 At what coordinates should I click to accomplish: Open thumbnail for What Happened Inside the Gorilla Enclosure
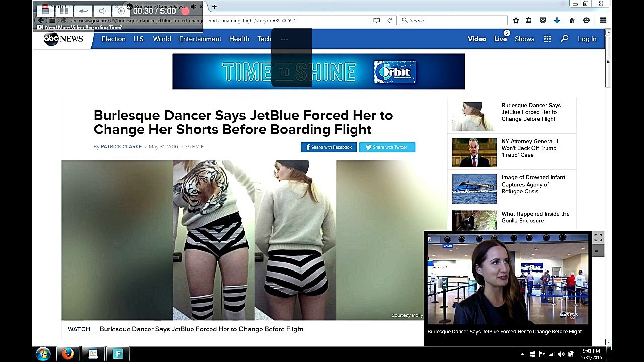[x=474, y=221]
